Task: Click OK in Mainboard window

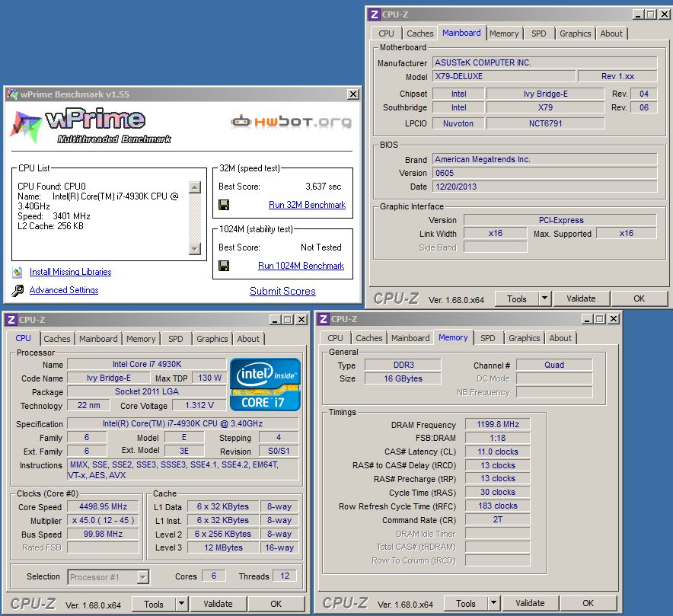Action: (639, 298)
